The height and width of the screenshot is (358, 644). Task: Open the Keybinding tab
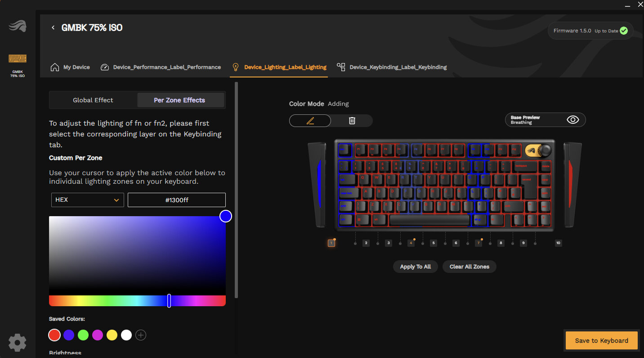pyautogui.click(x=392, y=67)
